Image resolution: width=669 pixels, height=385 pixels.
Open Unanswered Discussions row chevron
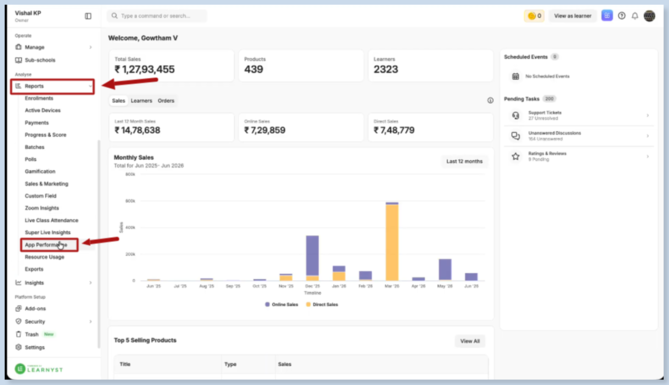(x=648, y=136)
